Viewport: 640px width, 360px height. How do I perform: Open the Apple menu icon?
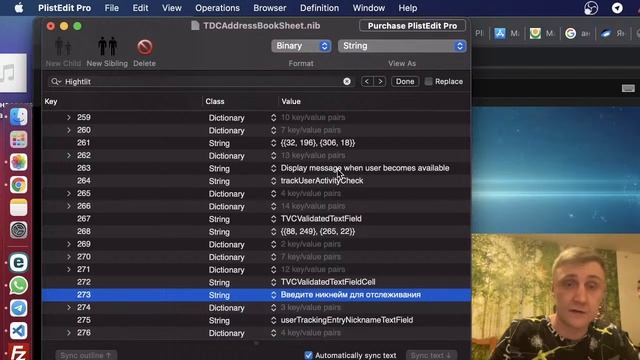click(19, 8)
